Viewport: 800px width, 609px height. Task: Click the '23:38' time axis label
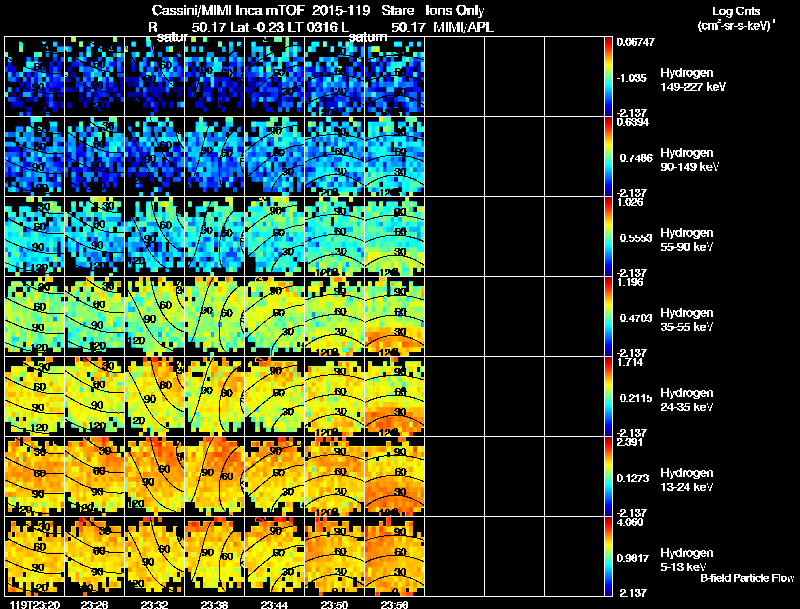[x=214, y=604]
